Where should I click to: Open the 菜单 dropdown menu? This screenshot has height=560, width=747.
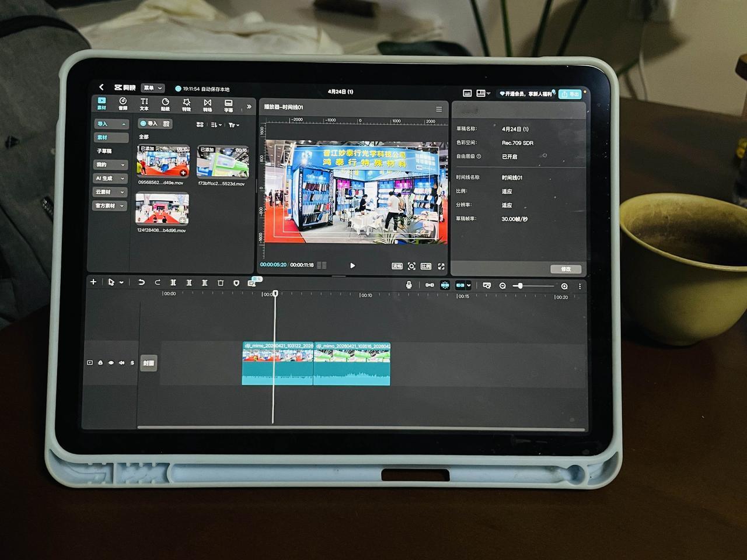(152, 88)
